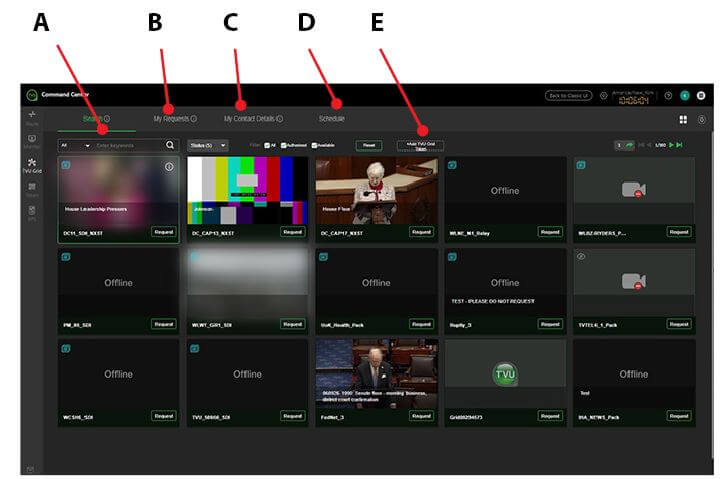
Task: Click the Add TVU Grid Token button
Action: (420, 146)
